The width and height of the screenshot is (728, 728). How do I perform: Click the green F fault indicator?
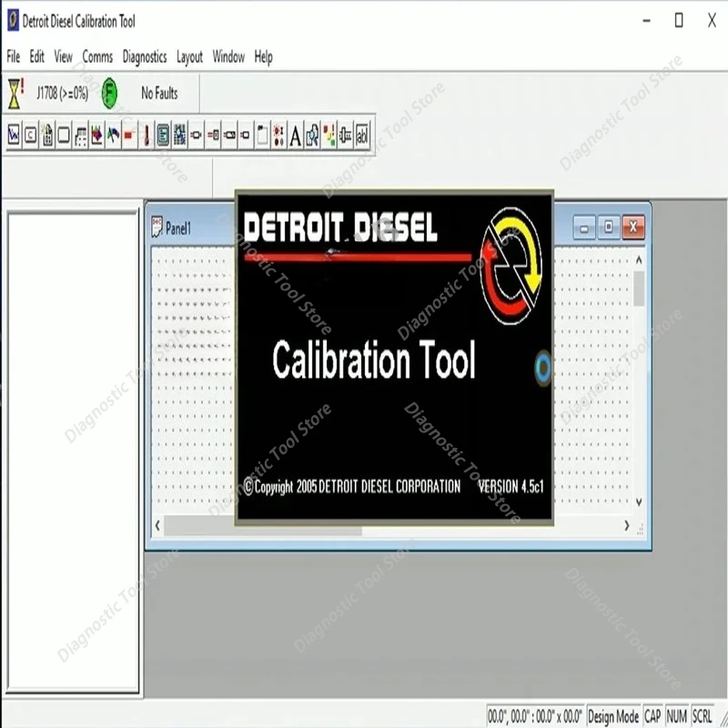pos(109,94)
